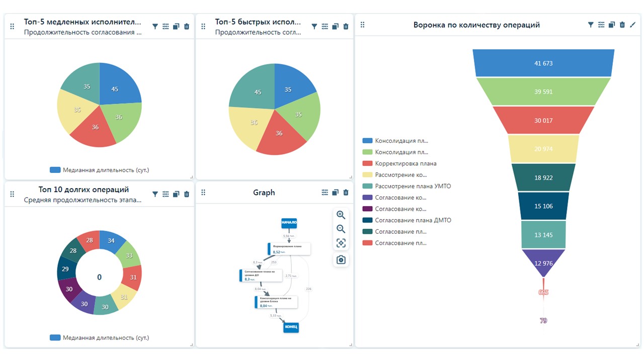644x362 pixels.
Task: Open settings of the Graph widget
Action: [325, 193]
